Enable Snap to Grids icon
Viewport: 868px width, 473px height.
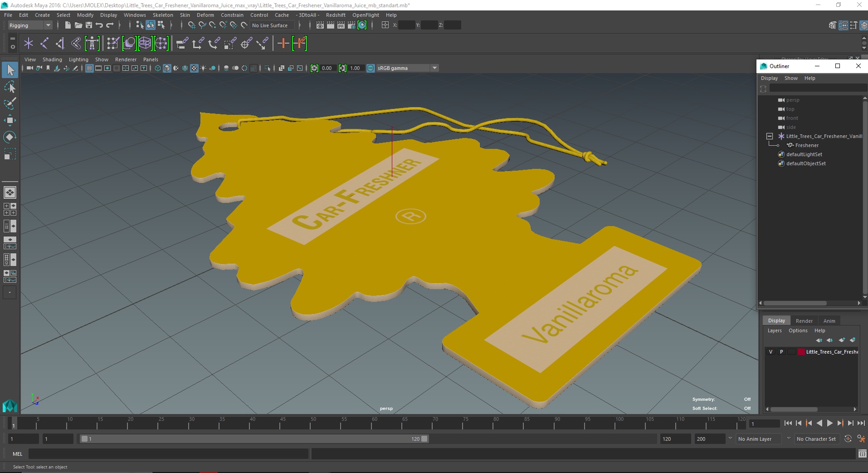[x=191, y=25]
